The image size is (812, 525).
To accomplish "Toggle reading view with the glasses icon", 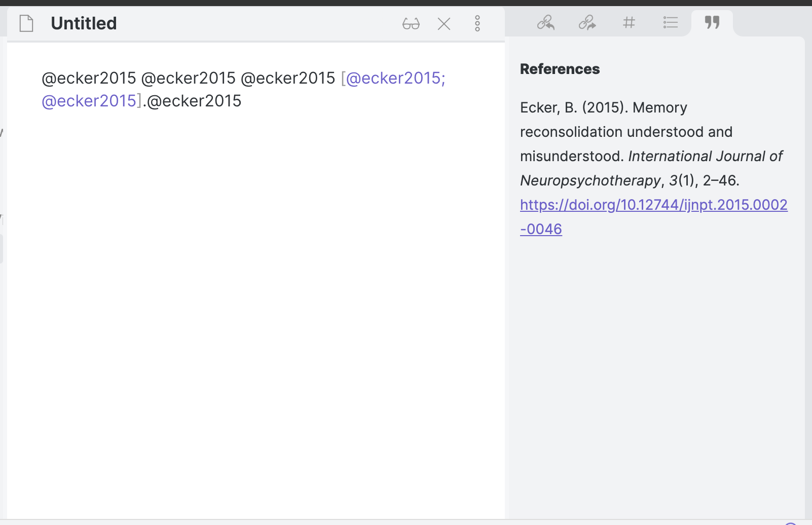I will (411, 23).
